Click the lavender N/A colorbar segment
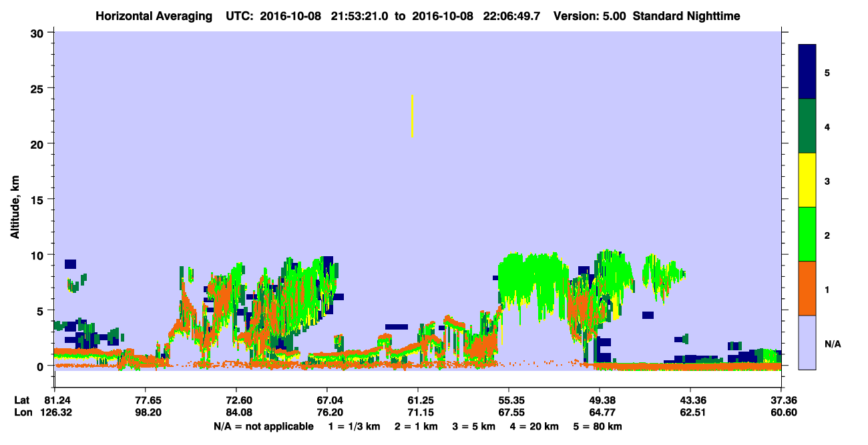 807,342
